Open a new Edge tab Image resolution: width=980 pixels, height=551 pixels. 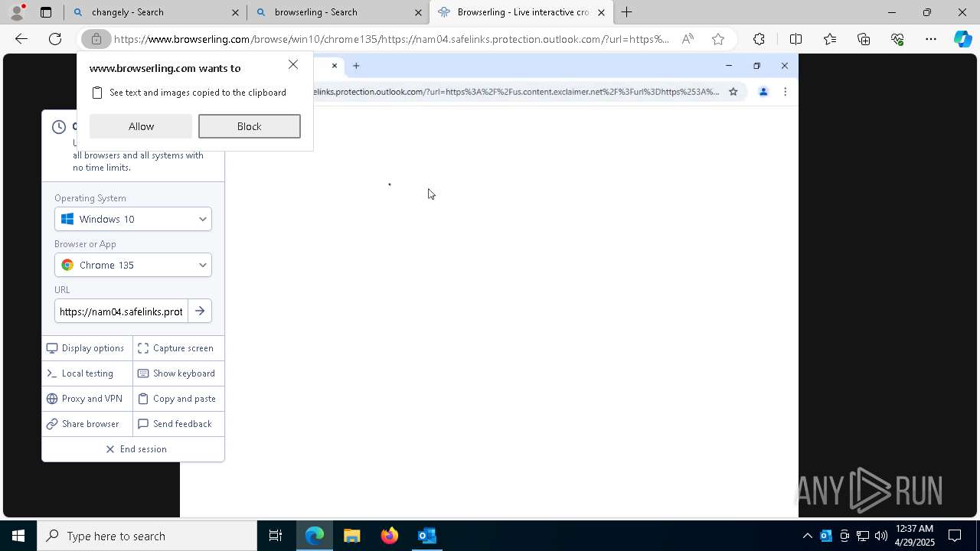(x=626, y=12)
